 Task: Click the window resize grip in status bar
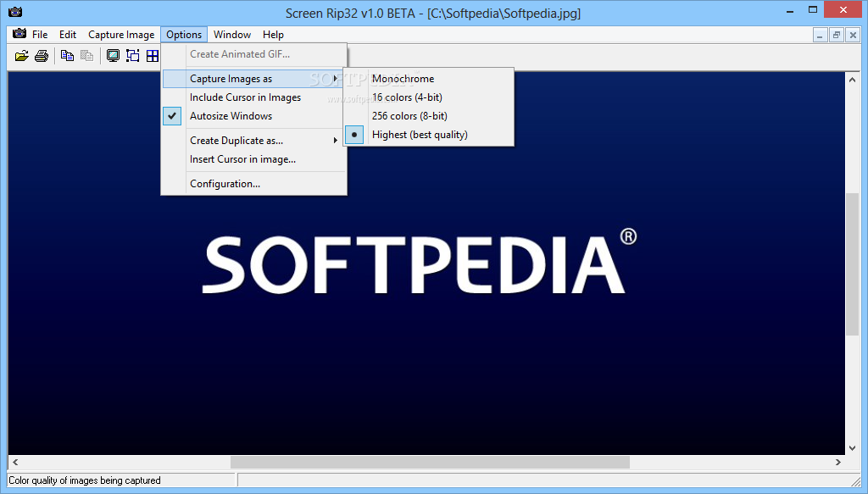pyautogui.click(x=856, y=481)
